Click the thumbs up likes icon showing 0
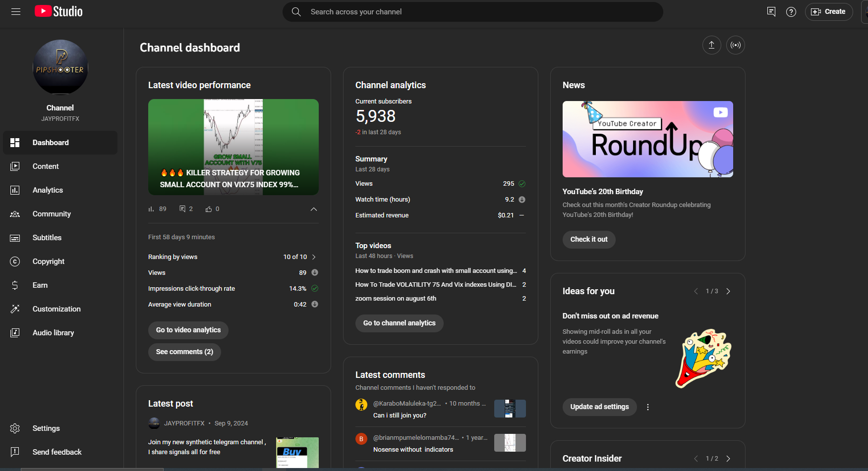The image size is (868, 471). pyautogui.click(x=209, y=209)
